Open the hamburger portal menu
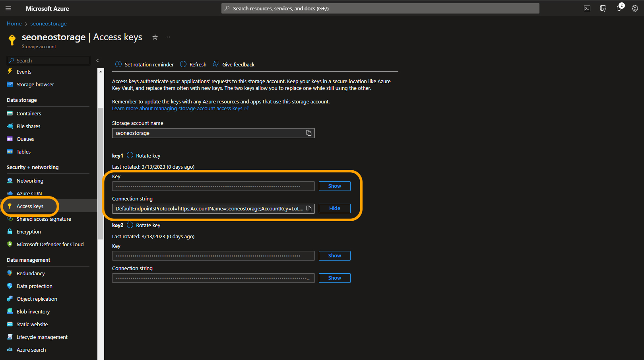This screenshot has height=360, width=644. [x=8, y=8]
